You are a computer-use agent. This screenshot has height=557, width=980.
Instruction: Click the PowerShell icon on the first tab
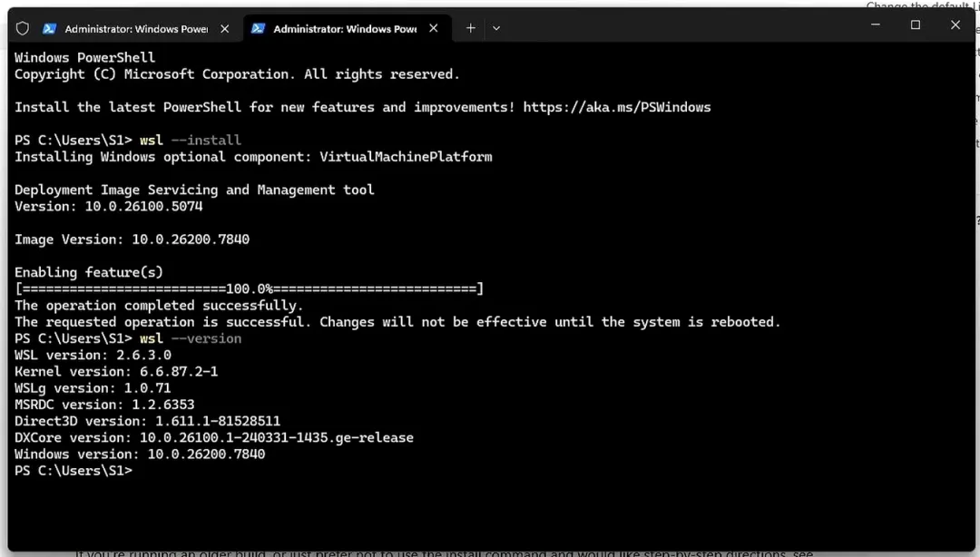(x=49, y=28)
